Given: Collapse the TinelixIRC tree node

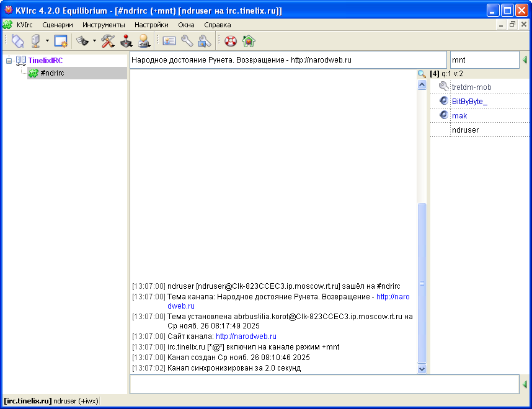Looking at the screenshot, I should (9, 61).
